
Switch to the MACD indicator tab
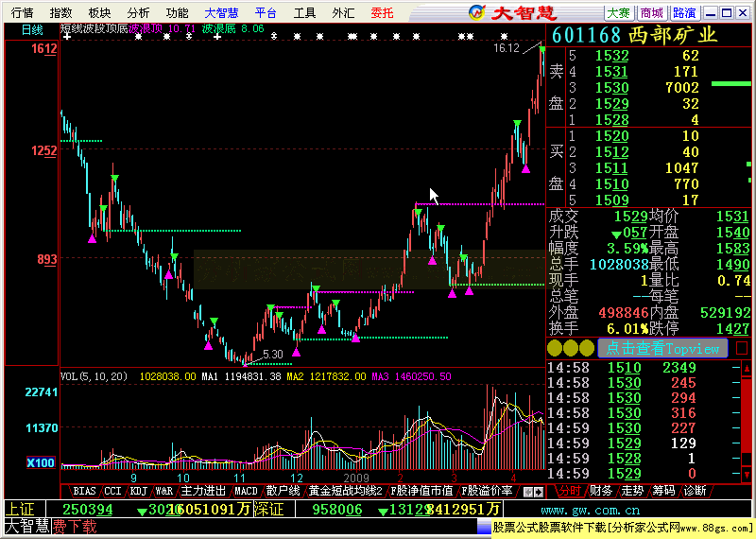[246, 491]
